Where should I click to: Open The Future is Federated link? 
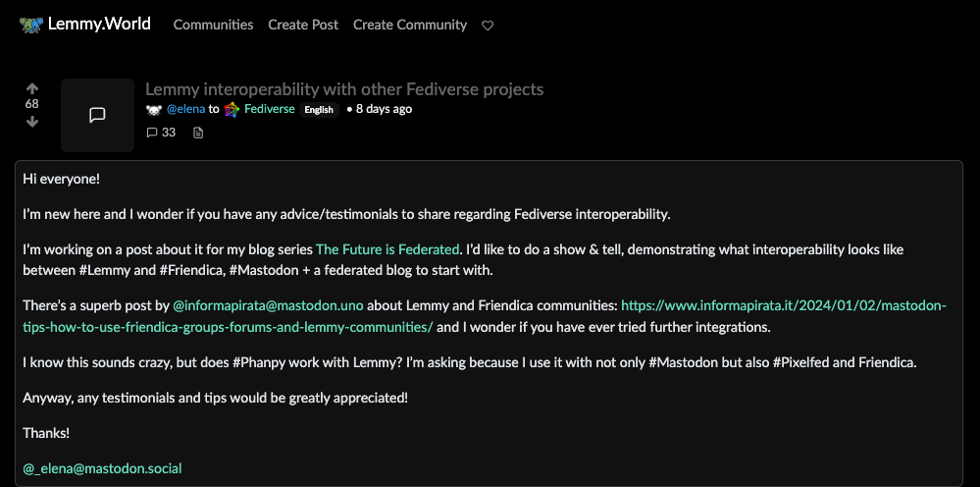(387, 249)
